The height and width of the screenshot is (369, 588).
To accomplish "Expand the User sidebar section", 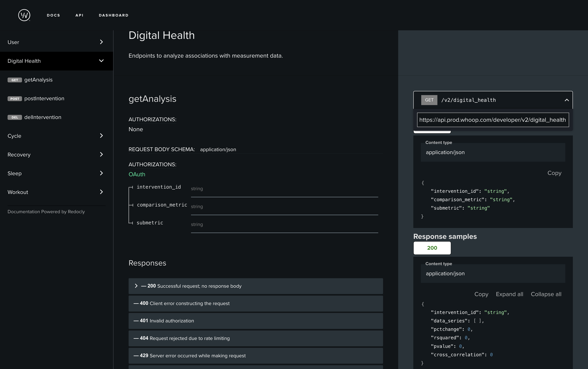I will (x=56, y=42).
